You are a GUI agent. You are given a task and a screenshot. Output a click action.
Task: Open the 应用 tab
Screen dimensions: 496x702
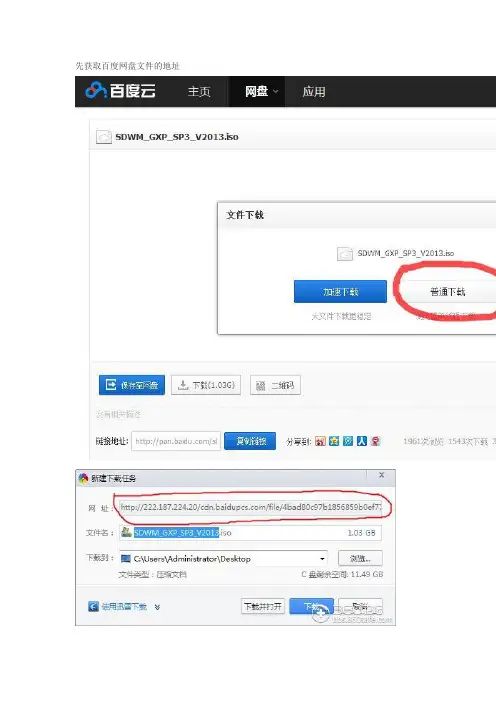[313, 92]
